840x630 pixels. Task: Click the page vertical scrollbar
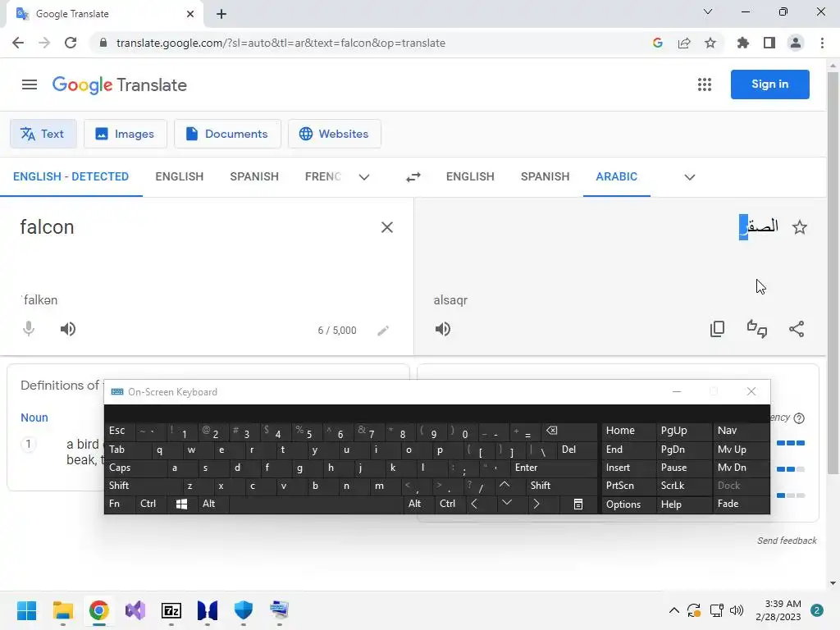[x=833, y=273]
